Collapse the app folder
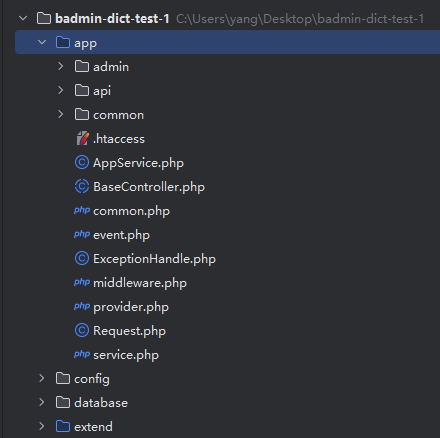440x438 pixels. pos(42,42)
